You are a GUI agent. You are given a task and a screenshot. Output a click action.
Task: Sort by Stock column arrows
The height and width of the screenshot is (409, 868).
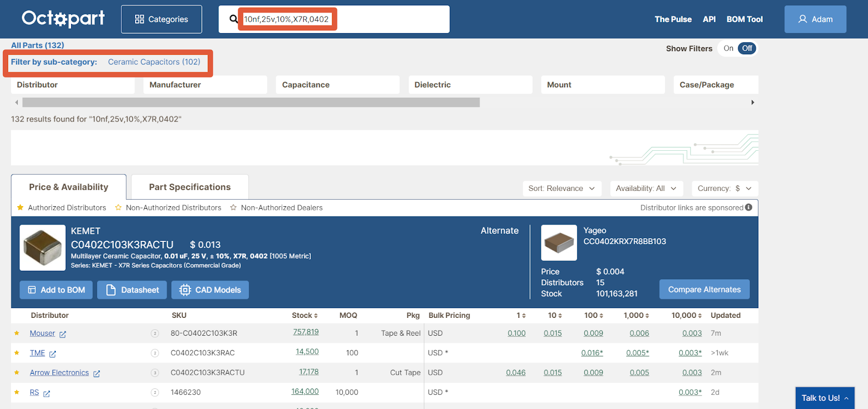coord(316,316)
